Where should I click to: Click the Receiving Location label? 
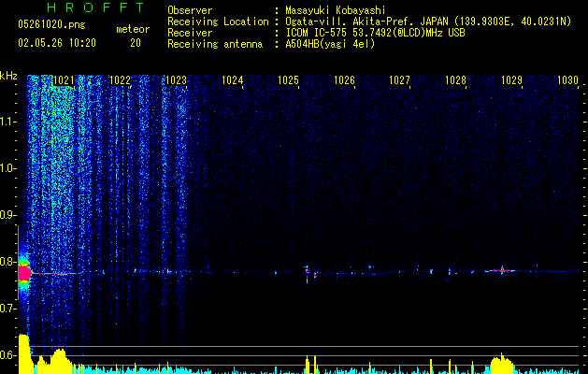218,22
